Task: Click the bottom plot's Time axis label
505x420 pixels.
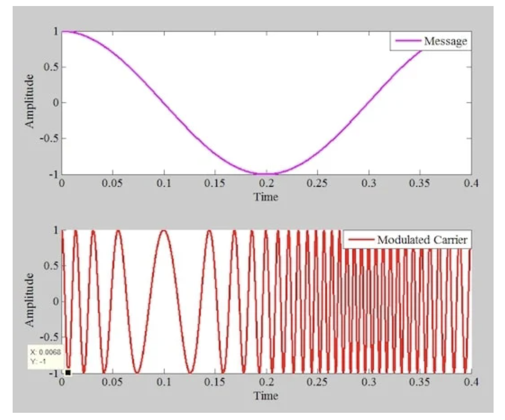Action: [x=266, y=395]
